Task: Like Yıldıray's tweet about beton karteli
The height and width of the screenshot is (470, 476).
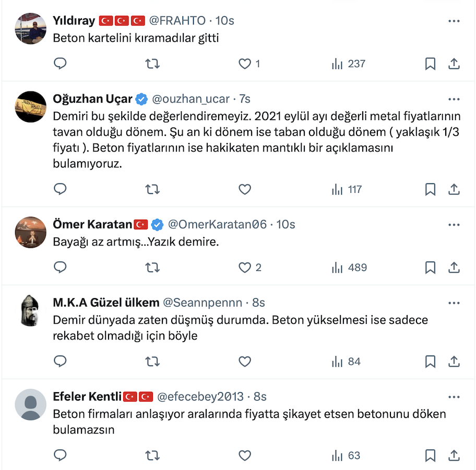Action: [x=245, y=64]
